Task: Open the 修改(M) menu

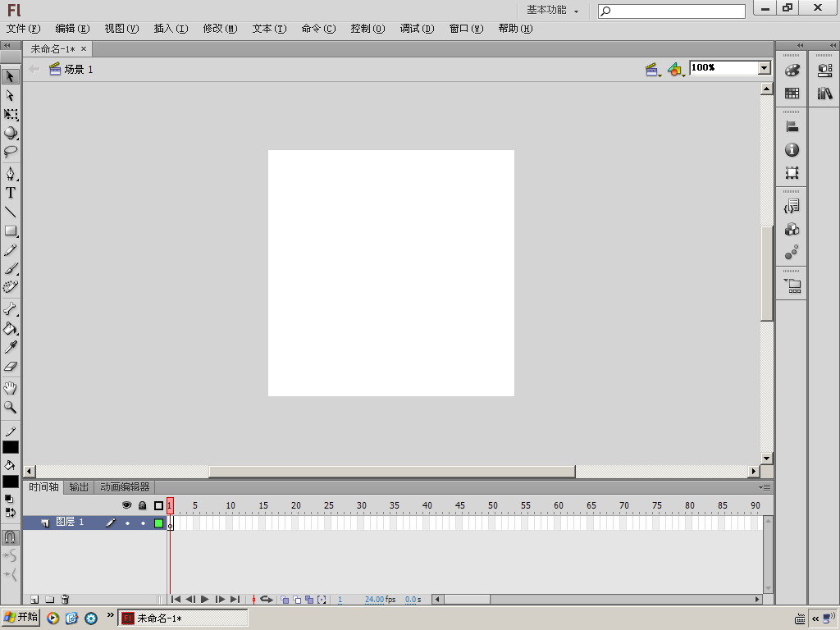Action: [x=220, y=29]
